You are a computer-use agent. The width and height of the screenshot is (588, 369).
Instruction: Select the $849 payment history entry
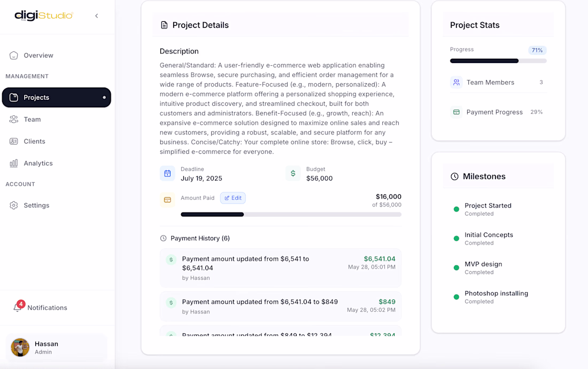(x=280, y=306)
